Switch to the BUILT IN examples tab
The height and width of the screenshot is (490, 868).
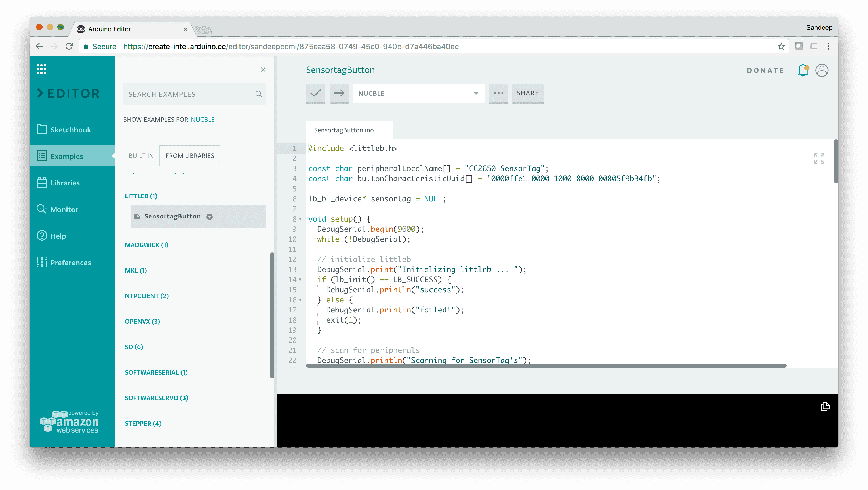[x=141, y=156]
